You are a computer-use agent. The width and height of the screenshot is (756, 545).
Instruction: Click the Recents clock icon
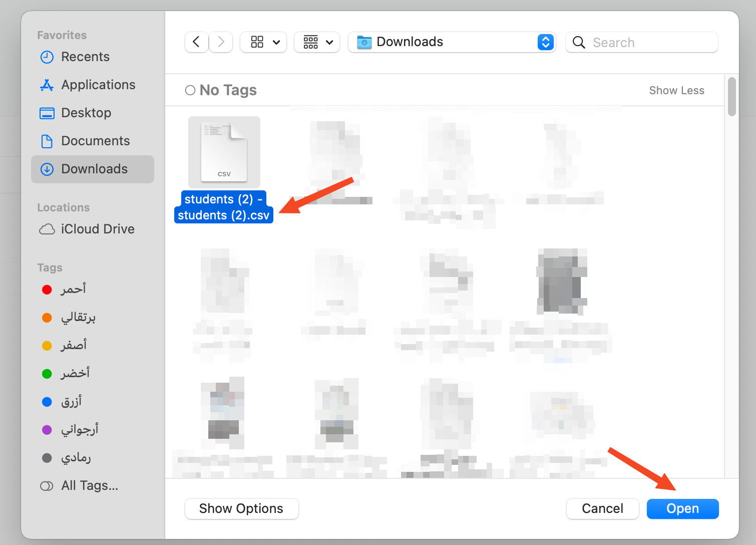(47, 57)
